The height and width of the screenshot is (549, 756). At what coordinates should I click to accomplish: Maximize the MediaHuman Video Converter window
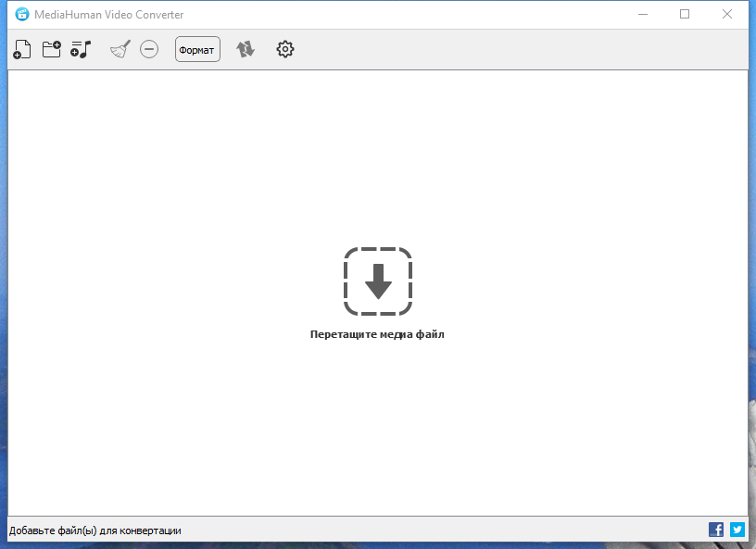click(x=685, y=15)
